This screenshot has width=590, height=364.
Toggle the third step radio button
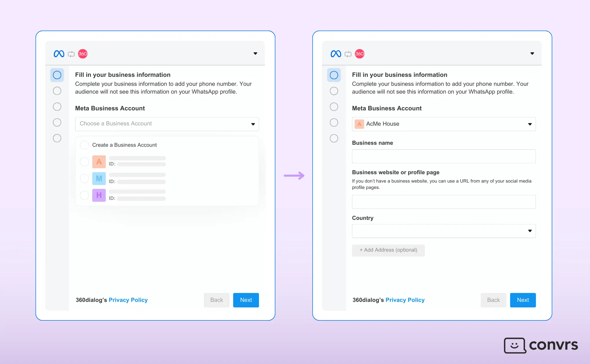tap(57, 106)
